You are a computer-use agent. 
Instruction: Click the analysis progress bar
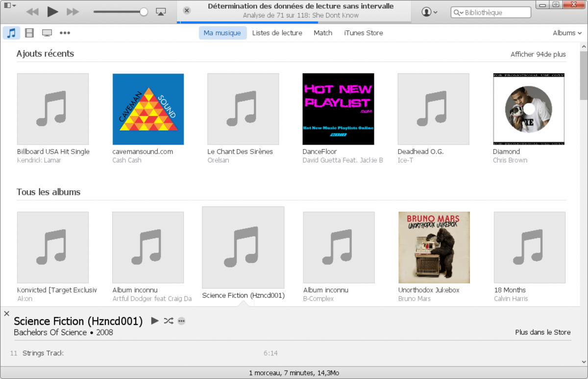click(294, 22)
